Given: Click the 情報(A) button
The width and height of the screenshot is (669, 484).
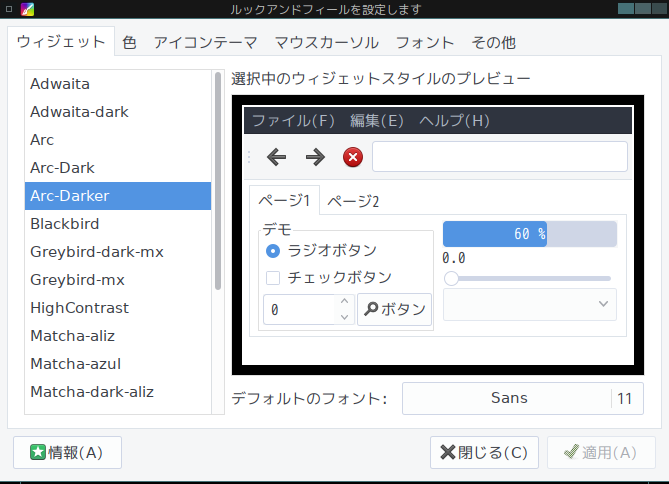Looking at the screenshot, I should tap(67, 452).
